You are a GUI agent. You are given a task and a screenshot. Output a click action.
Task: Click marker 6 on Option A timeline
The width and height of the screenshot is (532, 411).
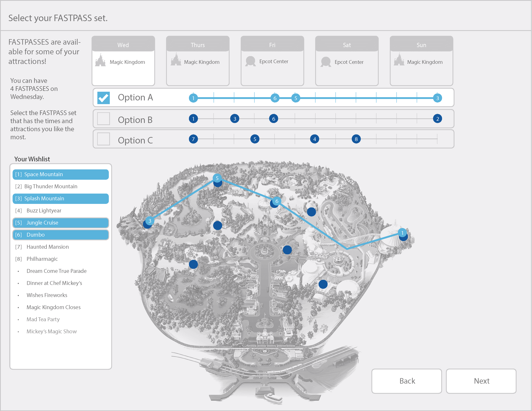coord(275,98)
